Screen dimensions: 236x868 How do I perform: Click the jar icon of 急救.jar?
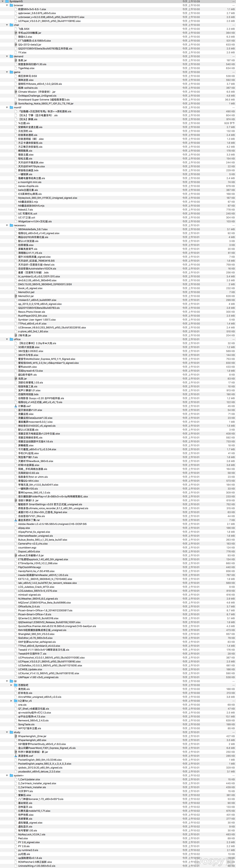click(16, 60)
